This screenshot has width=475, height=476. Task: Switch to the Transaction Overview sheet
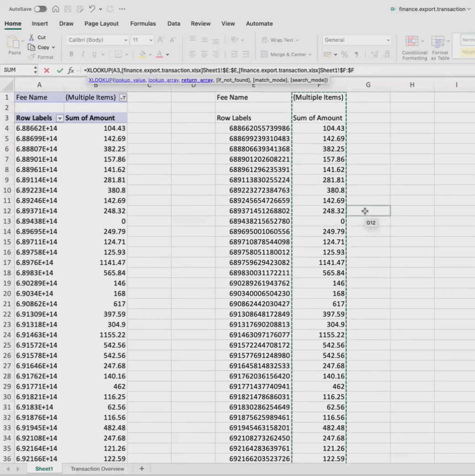[97, 469]
